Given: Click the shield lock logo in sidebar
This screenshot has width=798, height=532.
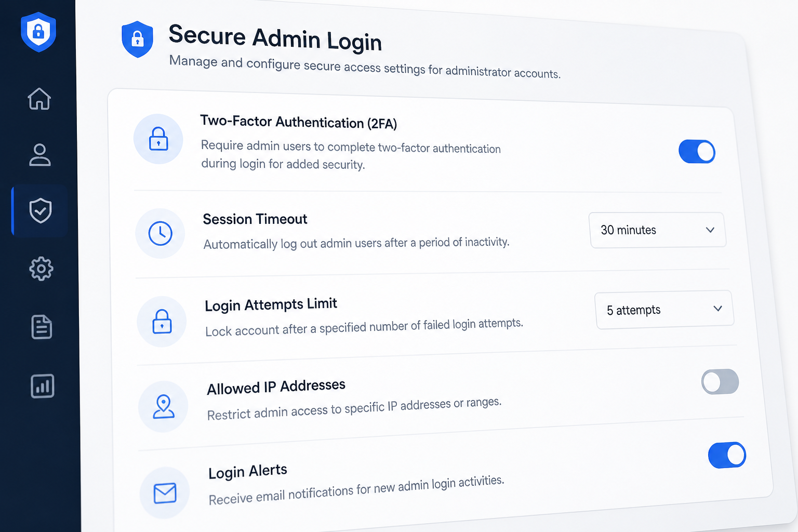Looking at the screenshot, I should 38,32.
